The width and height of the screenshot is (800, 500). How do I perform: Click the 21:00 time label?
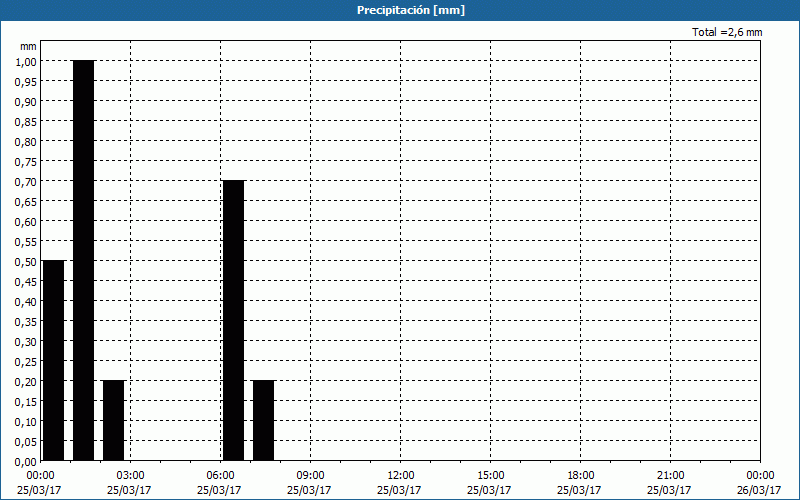tap(670, 475)
